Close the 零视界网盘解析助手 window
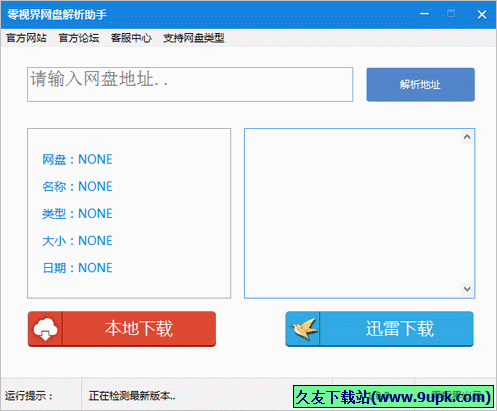497x411 pixels. [482, 14]
